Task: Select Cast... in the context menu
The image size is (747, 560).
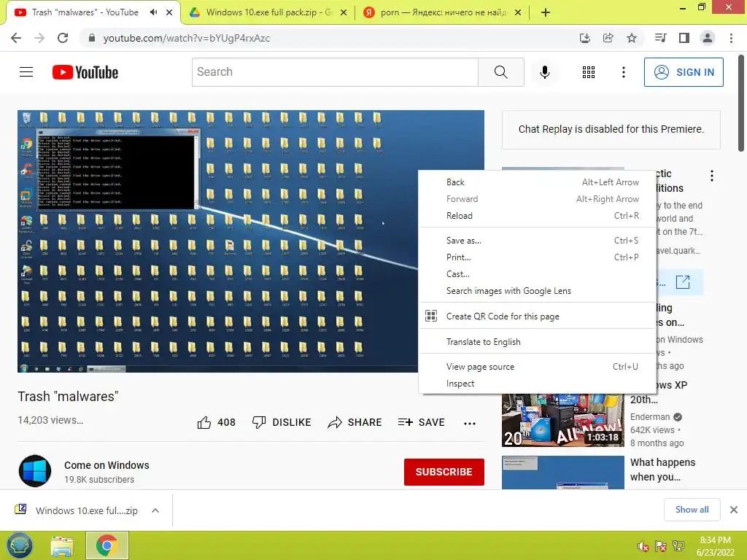Action: tap(538, 274)
